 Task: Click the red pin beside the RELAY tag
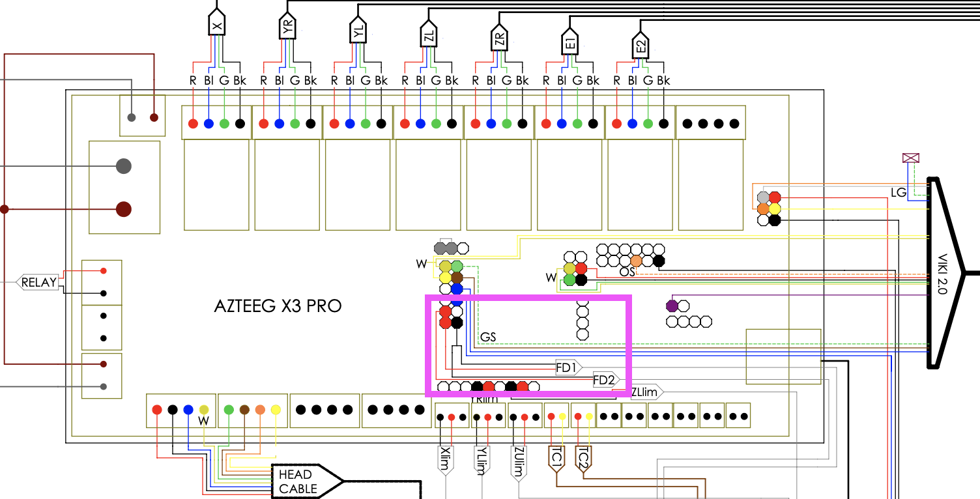click(104, 271)
